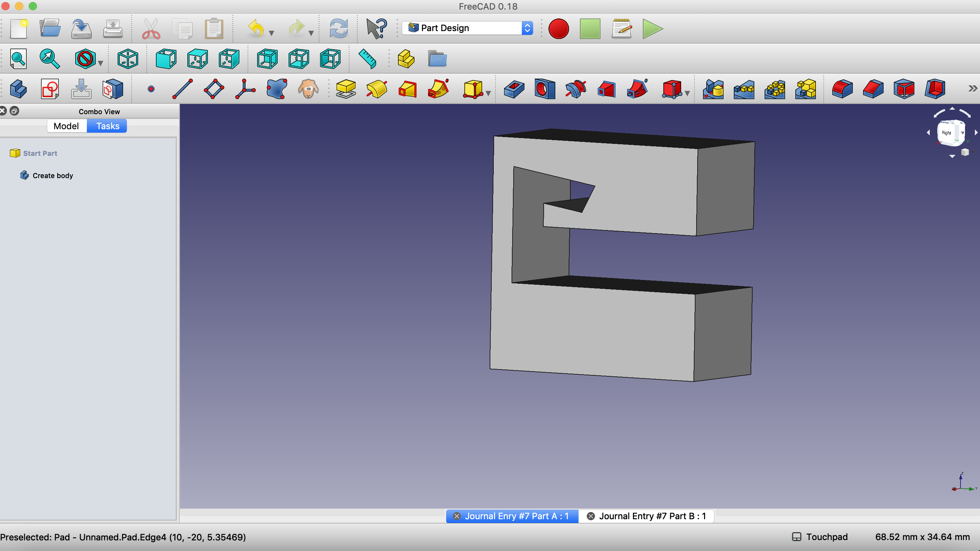
Task: Click the Fit all view icon
Action: 18,59
